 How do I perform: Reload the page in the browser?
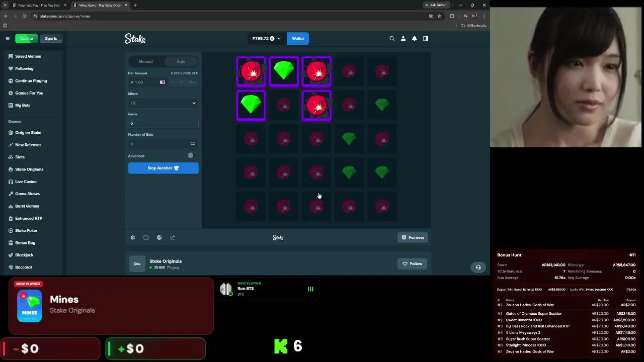tap(24, 16)
